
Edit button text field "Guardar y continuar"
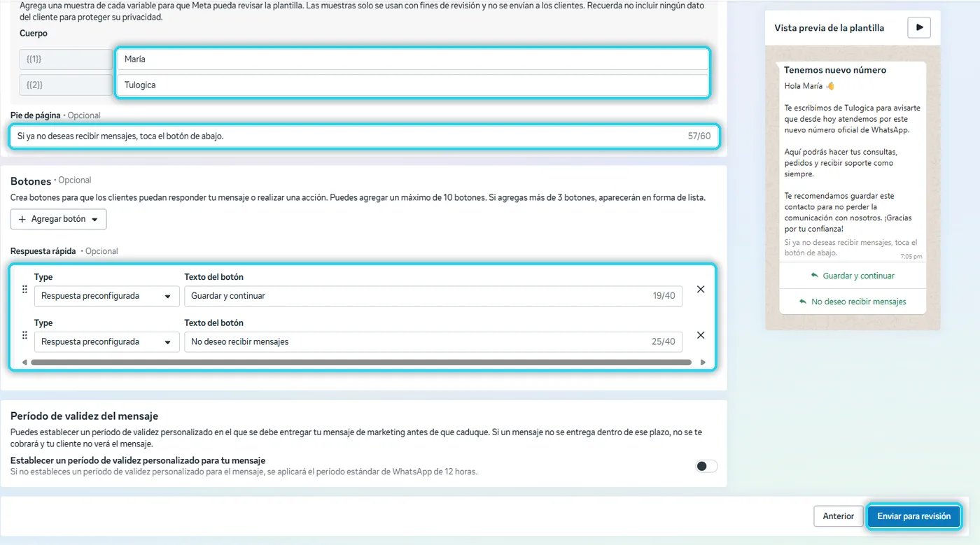(x=433, y=296)
